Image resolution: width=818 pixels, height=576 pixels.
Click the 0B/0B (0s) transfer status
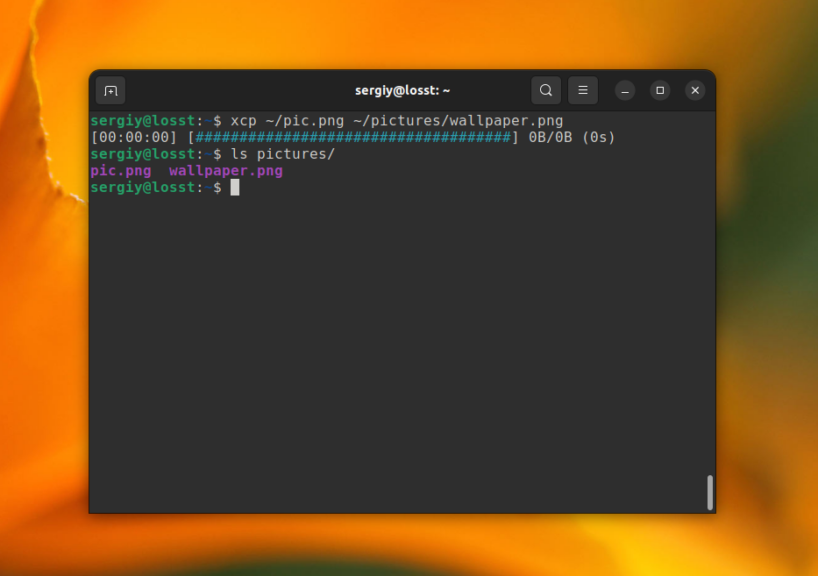[x=571, y=137]
